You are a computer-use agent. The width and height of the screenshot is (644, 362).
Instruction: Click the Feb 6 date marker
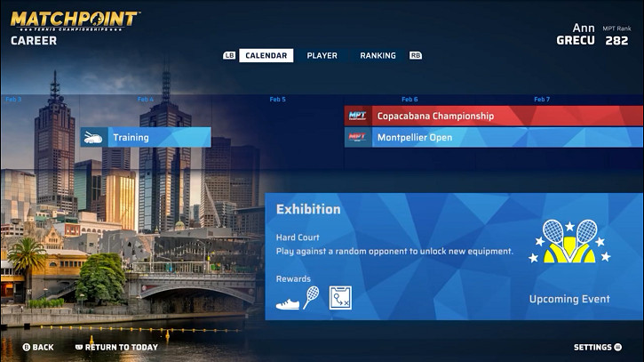[409, 100]
